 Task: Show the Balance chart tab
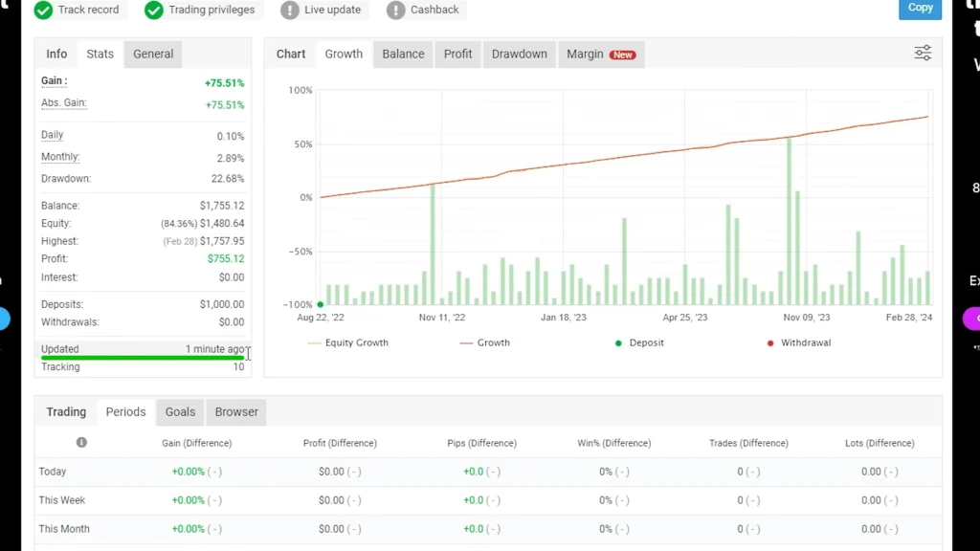(403, 55)
